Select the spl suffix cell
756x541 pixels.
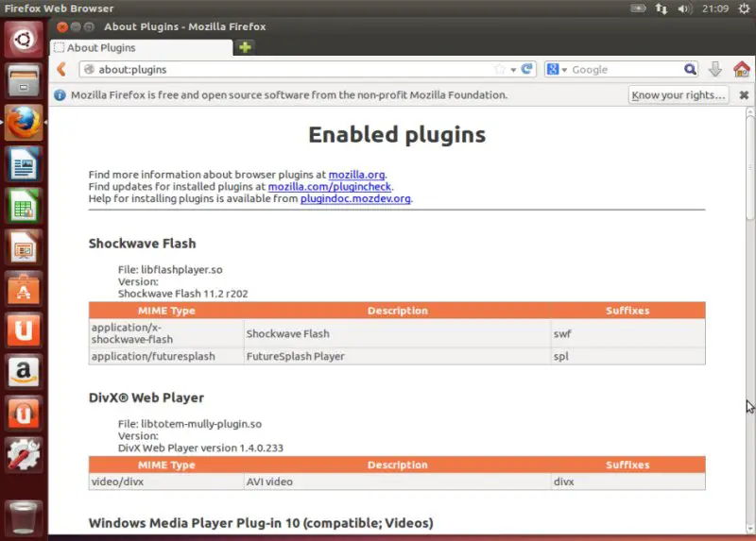(x=627, y=357)
